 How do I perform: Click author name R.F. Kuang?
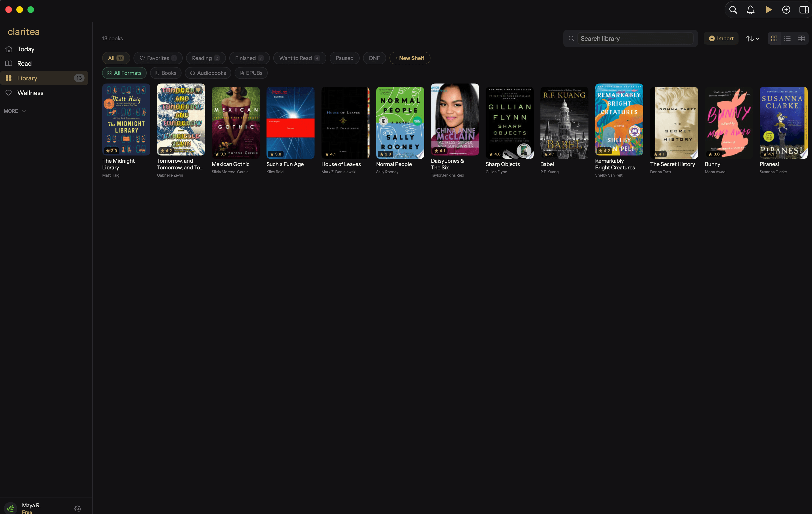(x=550, y=172)
